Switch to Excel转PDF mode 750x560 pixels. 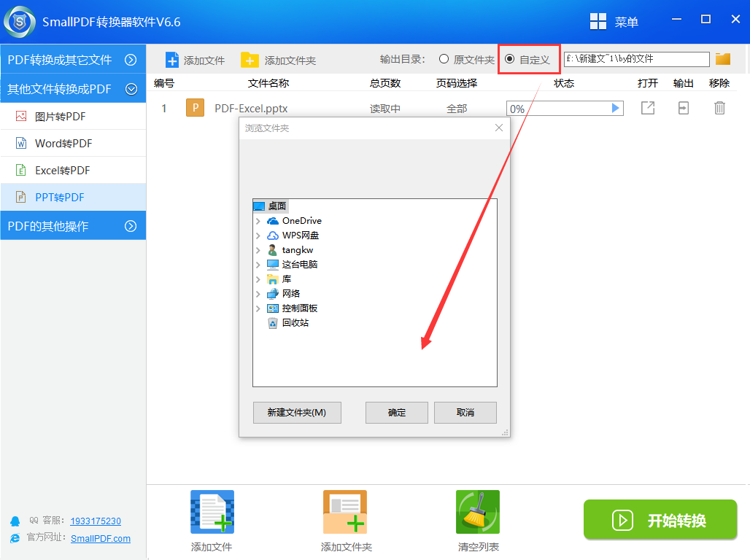73,170
